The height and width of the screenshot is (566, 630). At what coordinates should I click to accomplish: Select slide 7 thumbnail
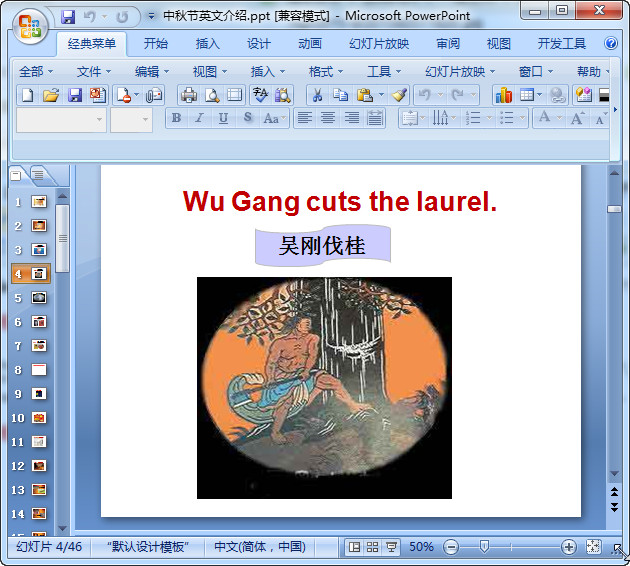click(39, 346)
